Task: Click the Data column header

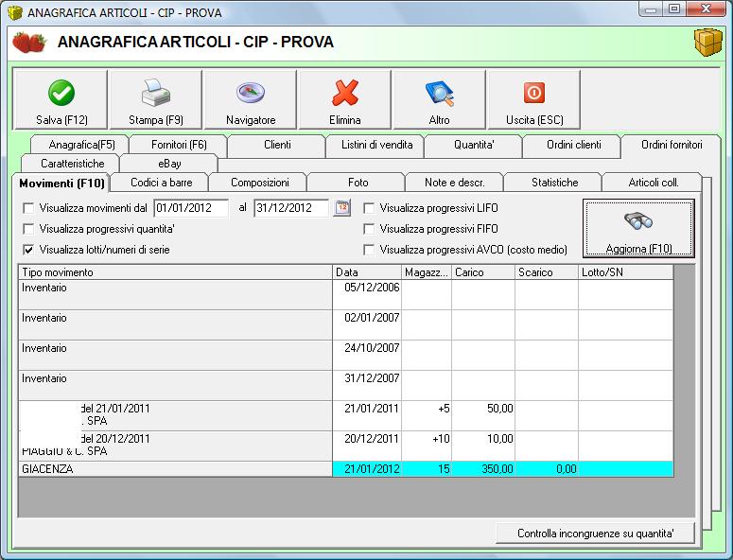Action: click(367, 272)
